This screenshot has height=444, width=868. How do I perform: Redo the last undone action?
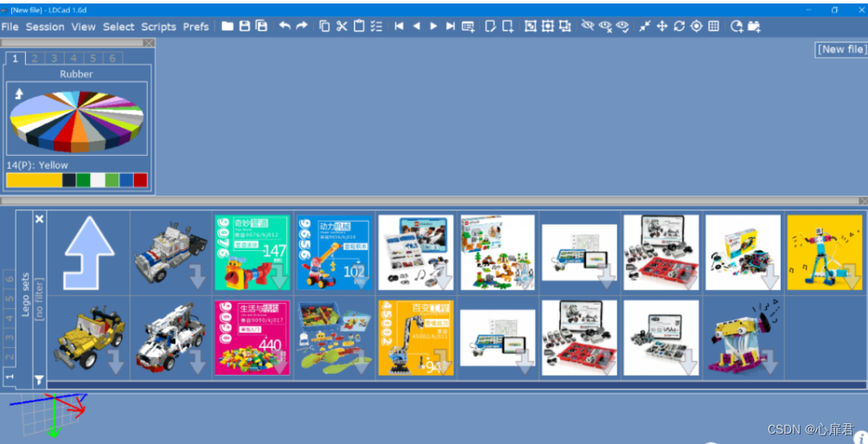click(302, 26)
